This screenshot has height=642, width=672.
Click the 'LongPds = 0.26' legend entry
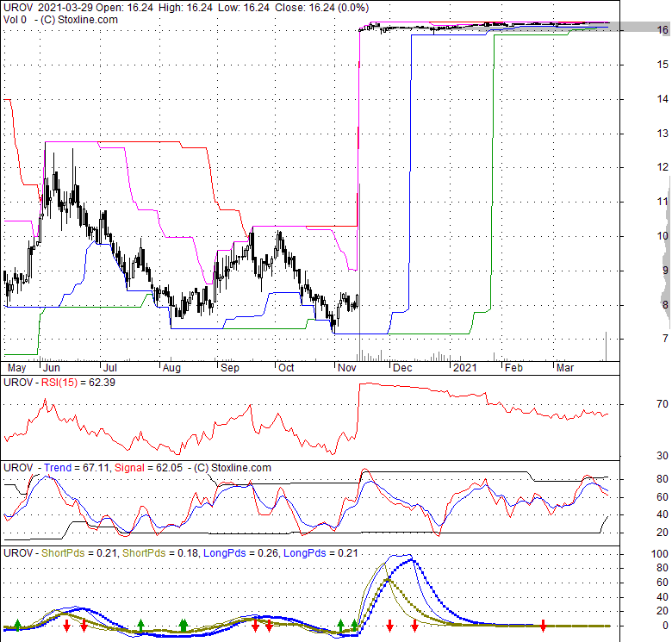241,553
